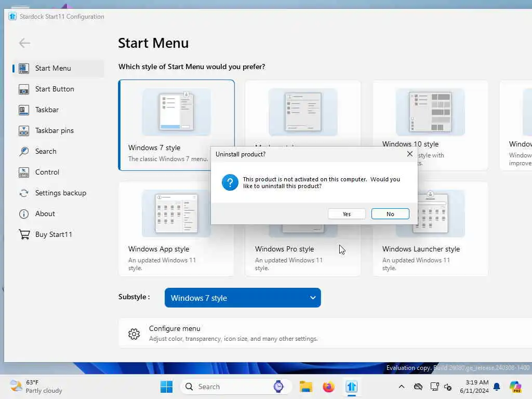
Task: Click the Start11 app icon in taskbar
Action: click(352, 387)
